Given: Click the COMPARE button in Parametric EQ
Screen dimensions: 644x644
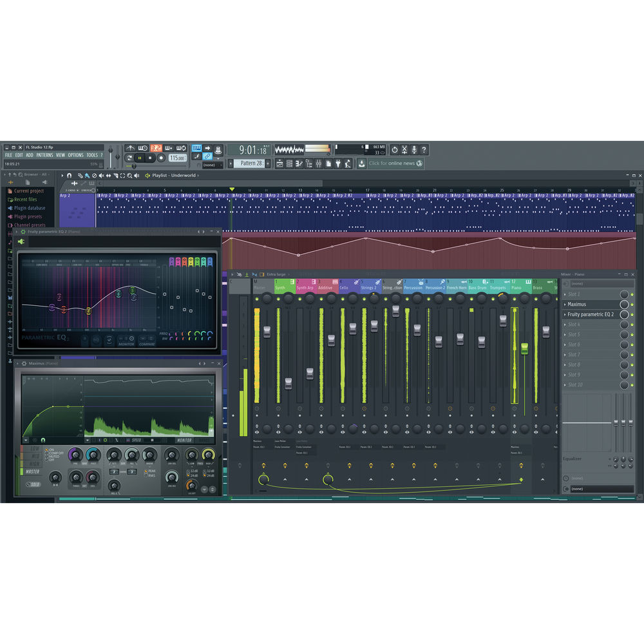Looking at the screenshot, I should coord(146,345).
